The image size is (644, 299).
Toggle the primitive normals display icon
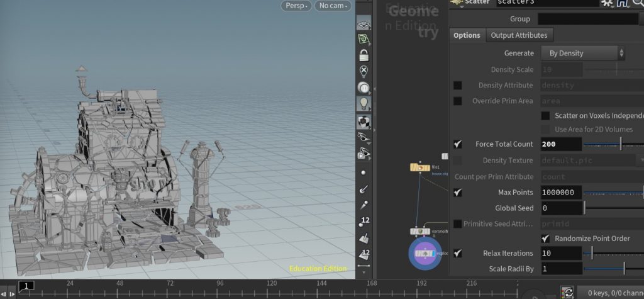tap(364, 238)
